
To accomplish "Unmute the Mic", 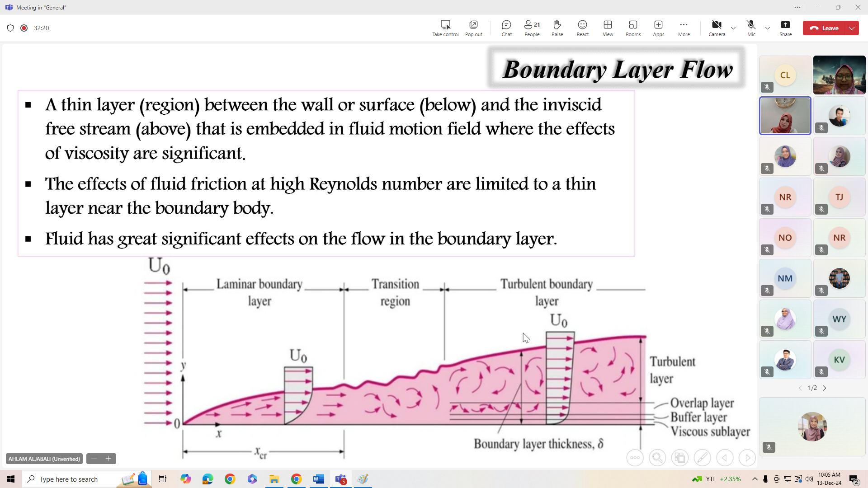I will tap(751, 28).
